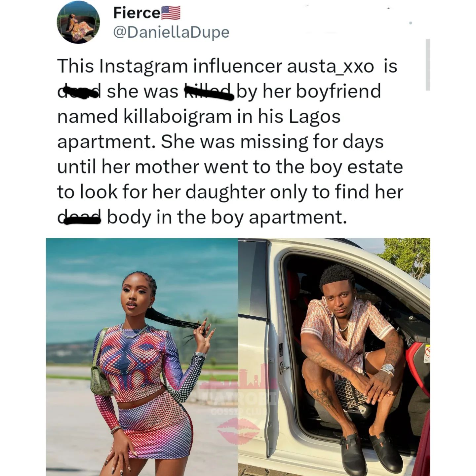Open the photo of man sitting in car

pyautogui.click(x=334, y=357)
